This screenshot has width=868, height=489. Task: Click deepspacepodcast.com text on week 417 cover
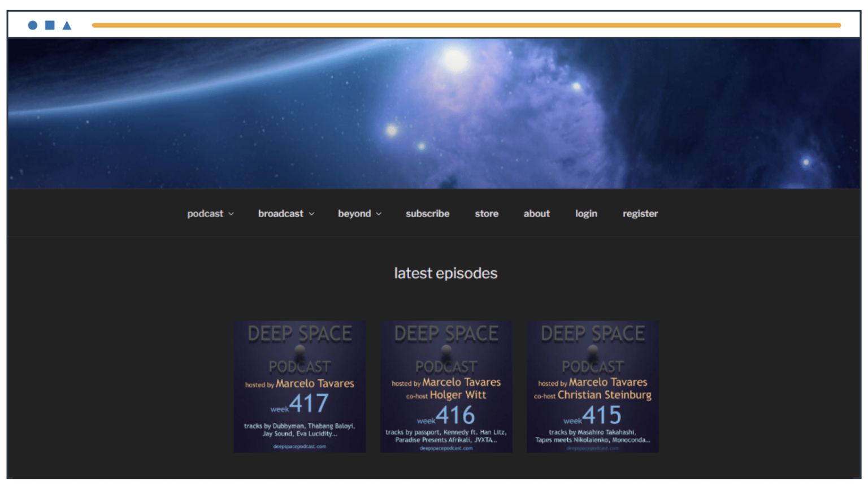click(300, 445)
